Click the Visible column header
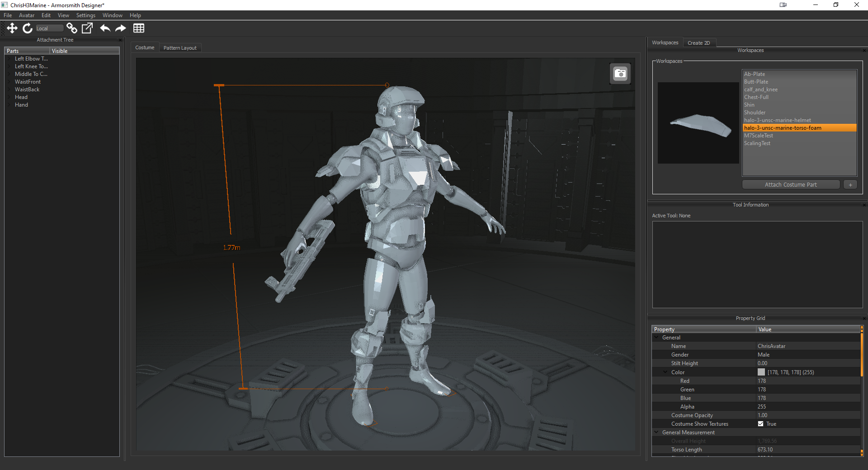This screenshot has width=868, height=470. click(85, 51)
